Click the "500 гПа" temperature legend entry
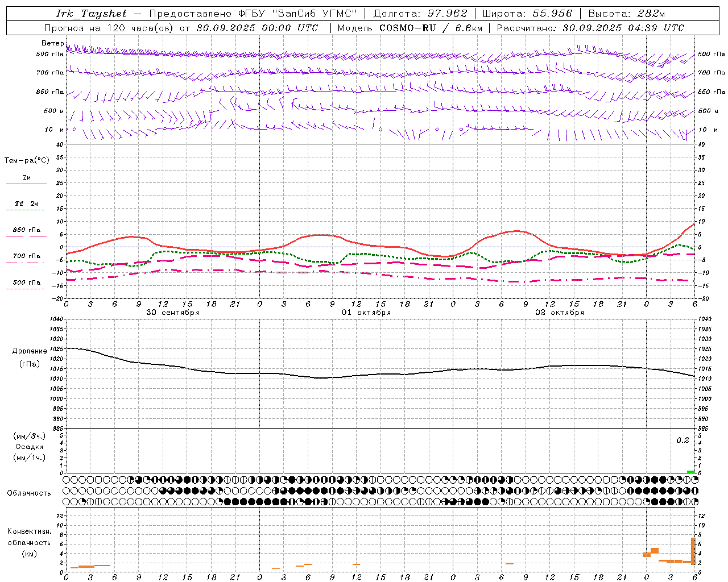This screenshot has height=582, width=728. coord(27,282)
